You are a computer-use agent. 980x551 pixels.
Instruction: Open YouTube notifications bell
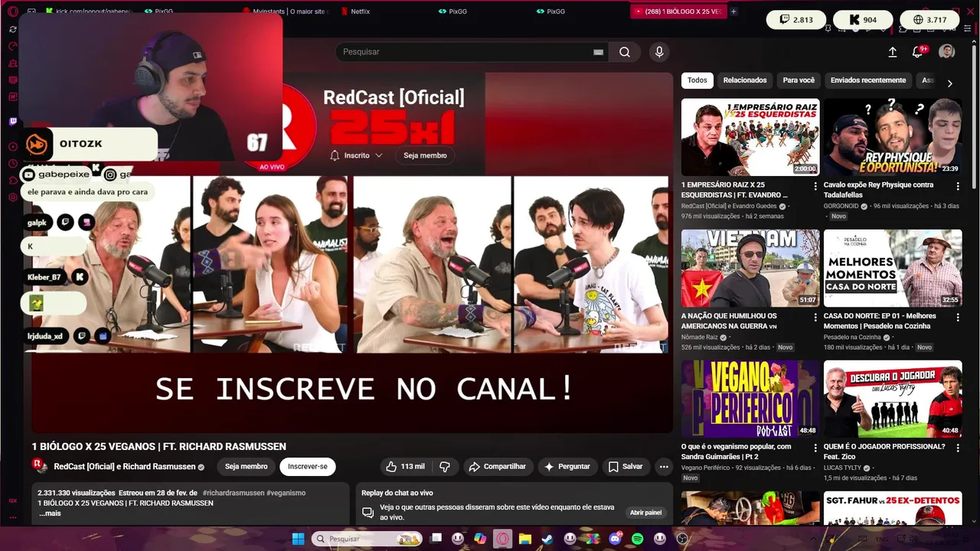tap(918, 52)
